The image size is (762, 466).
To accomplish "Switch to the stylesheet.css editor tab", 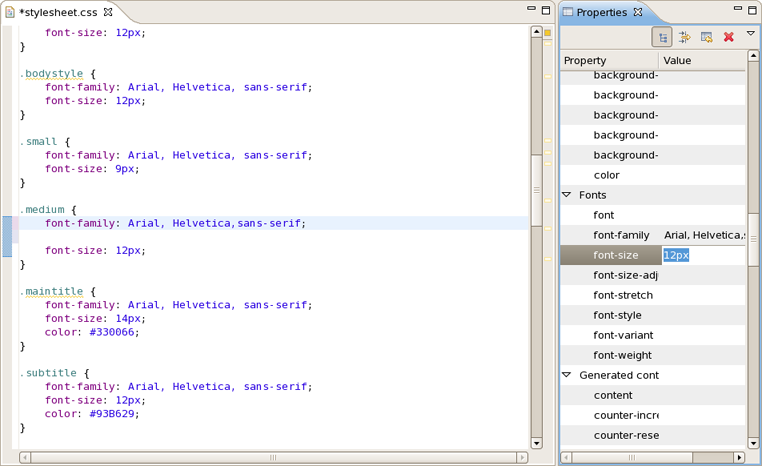I will 58,13.
